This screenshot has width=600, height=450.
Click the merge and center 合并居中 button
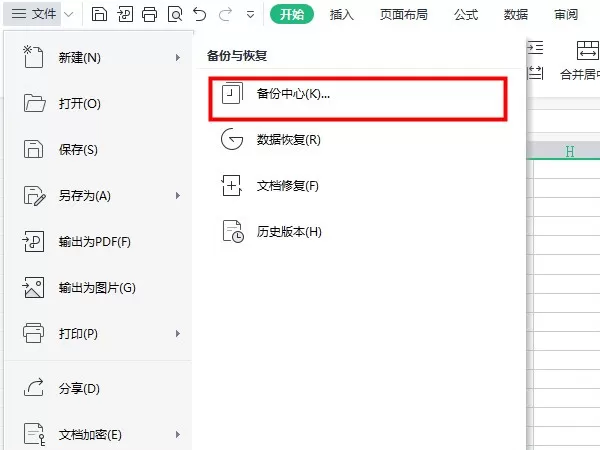(x=580, y=60)
